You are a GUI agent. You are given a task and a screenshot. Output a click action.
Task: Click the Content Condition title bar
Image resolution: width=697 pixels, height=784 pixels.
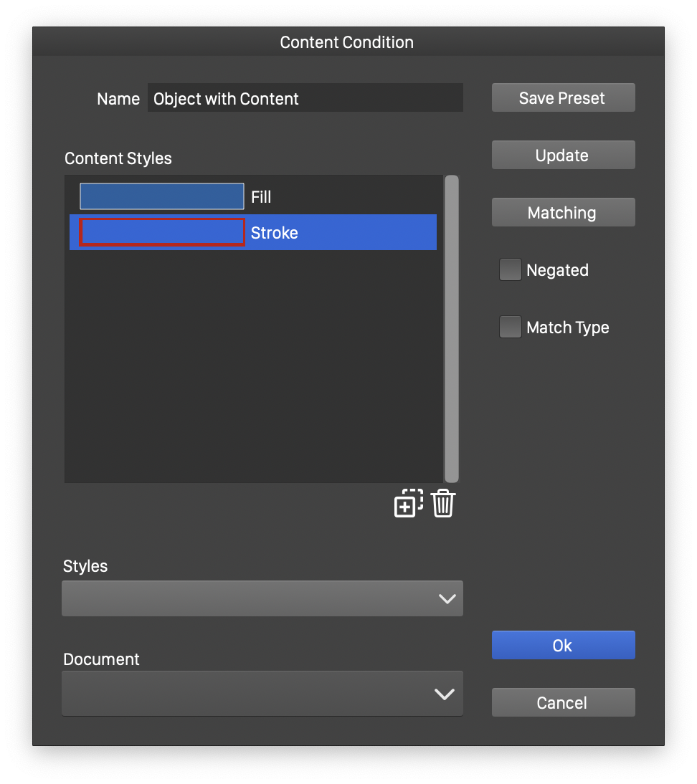[347, 42]
